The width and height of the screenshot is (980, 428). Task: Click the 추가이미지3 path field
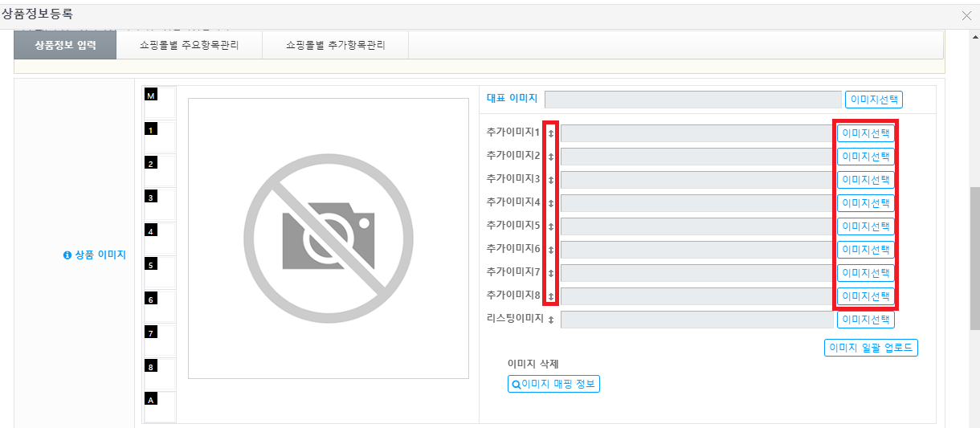click(696, 180)
